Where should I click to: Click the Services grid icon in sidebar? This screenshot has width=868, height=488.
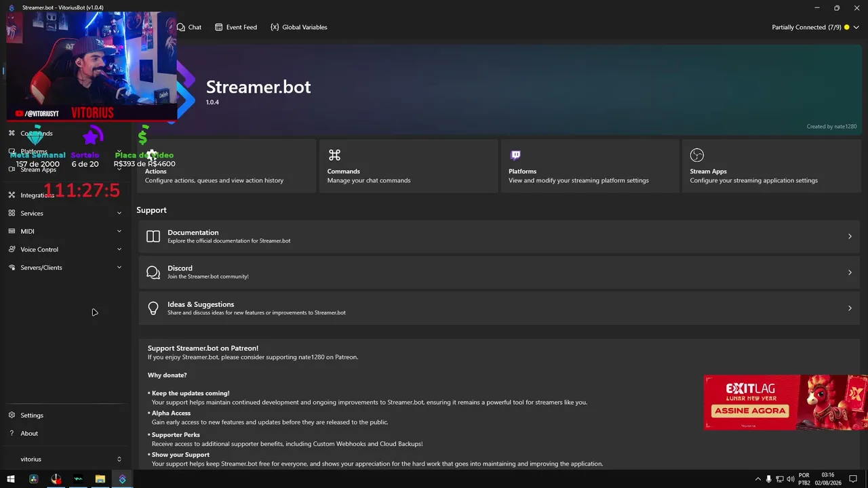coord(12,213)
